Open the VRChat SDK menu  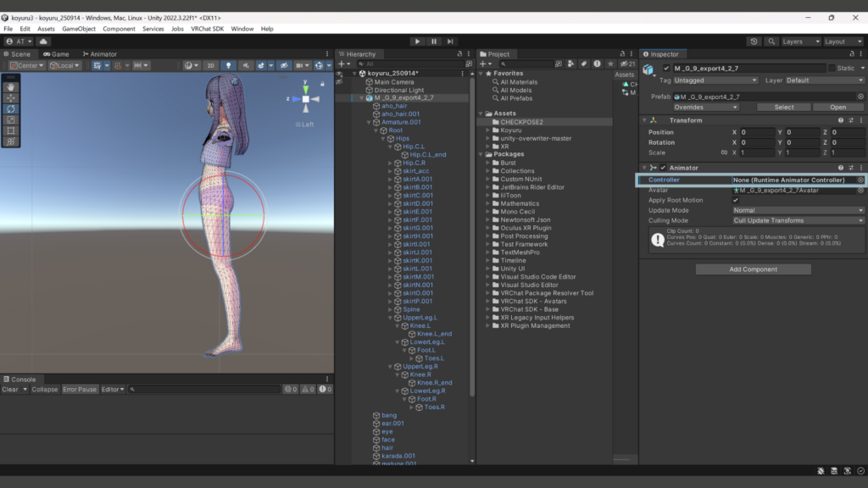click(208, 29)
